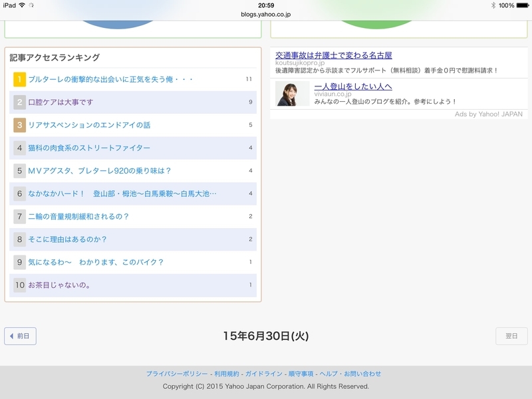Click the gold rank 1 badge
This screenshot has height=399, width=532.
pyautogui.click(x=20, y=79)
